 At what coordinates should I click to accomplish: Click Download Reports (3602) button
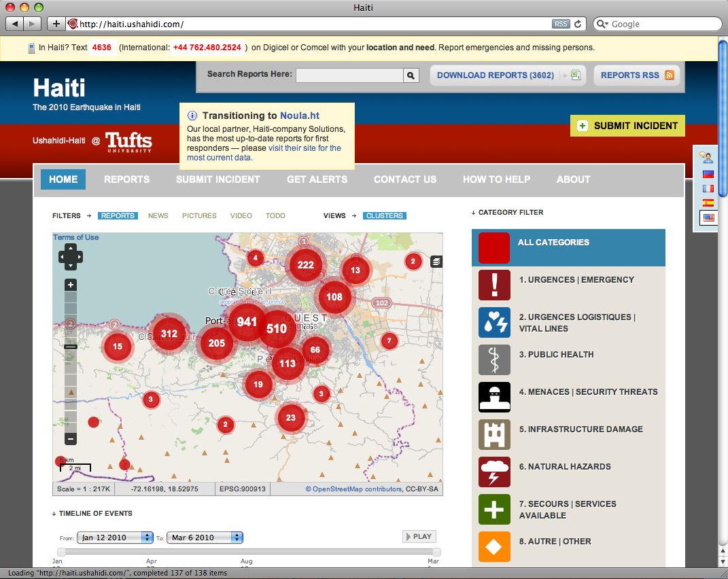[508, 75]
